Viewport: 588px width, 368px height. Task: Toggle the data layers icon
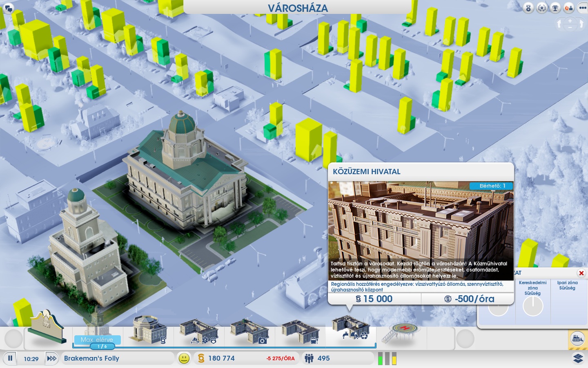click(x=578, y=359)
